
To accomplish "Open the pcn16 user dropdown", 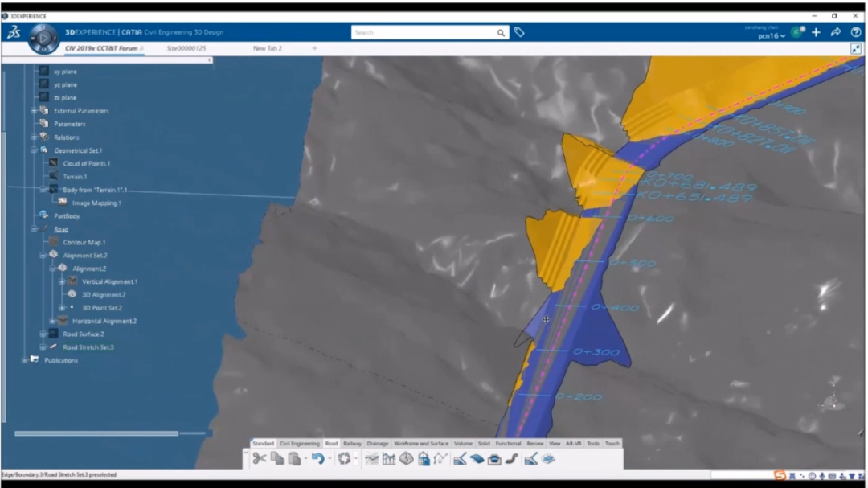I will (772, 36).
